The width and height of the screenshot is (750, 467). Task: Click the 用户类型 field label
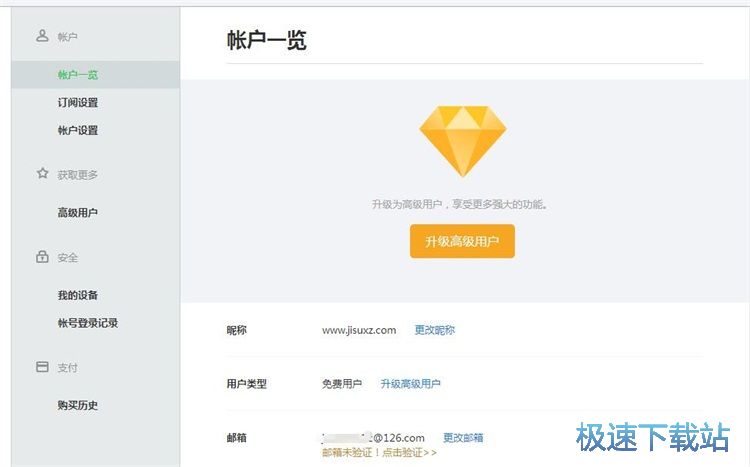click(246, 384)
